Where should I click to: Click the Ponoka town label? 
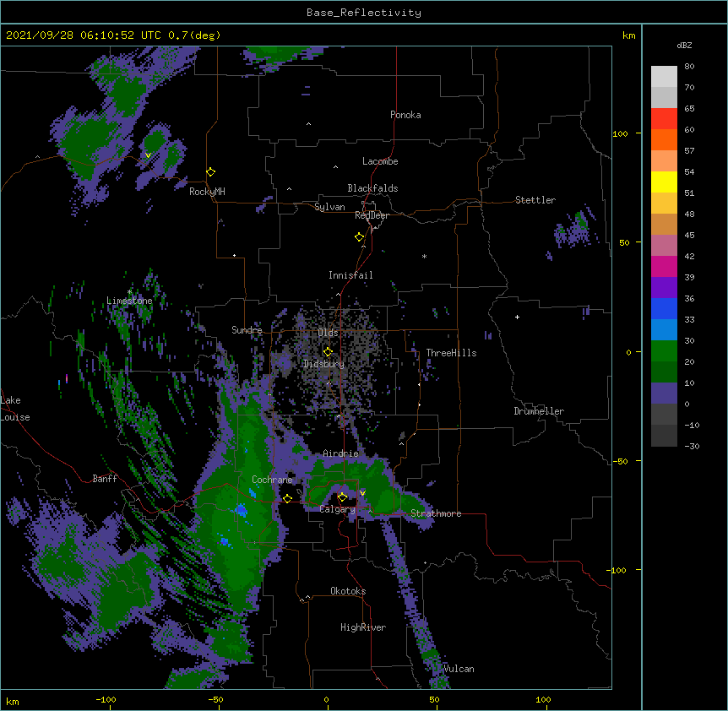(x=405, y=115)
